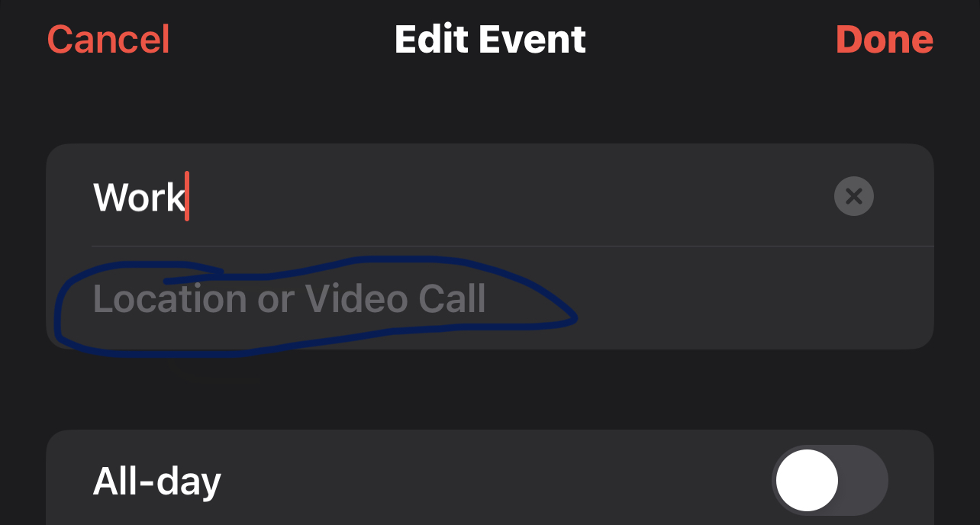Image resolution: width=980 pixels, height=525 pixels.
Task: Toggle the All-day switch
Action: pos(830,481)
